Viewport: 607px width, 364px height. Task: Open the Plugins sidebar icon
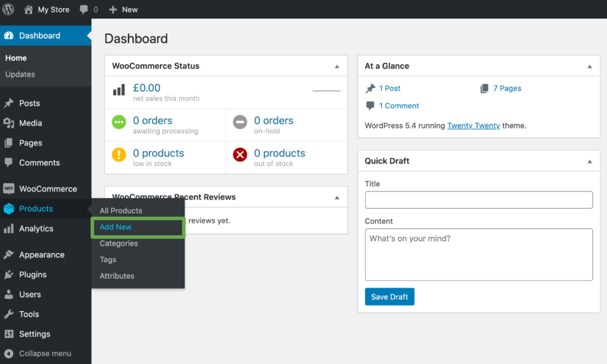pos(11,274)
